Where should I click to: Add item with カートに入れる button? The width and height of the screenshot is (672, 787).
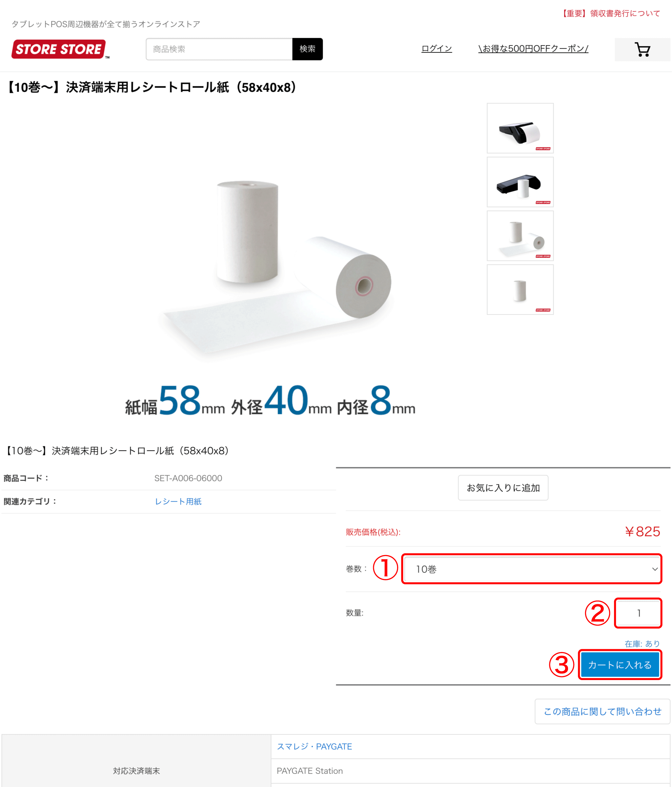point(620,665)
